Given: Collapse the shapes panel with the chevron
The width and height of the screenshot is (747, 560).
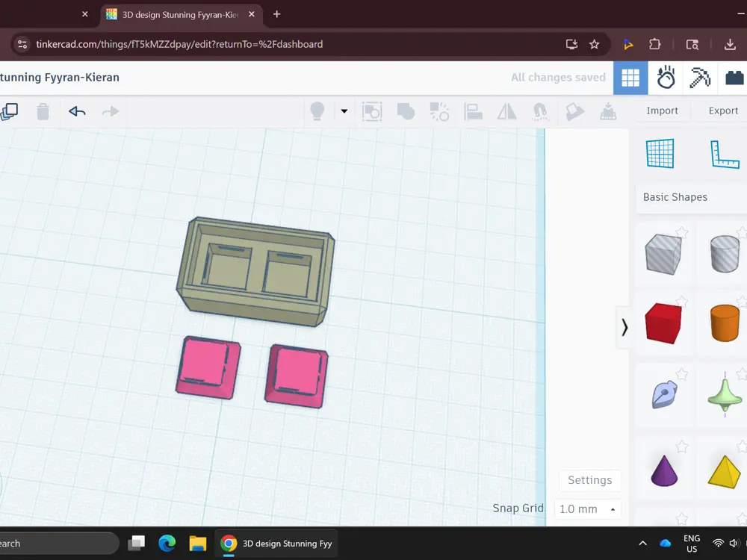Looking at the screenshot, I should [624, 327].
